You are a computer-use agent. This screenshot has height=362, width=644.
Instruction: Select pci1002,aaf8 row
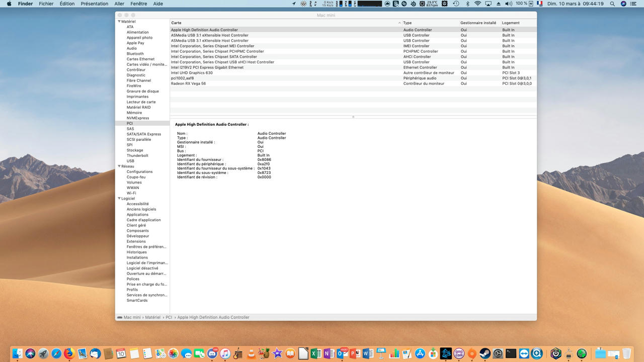[x=353, y=78]
